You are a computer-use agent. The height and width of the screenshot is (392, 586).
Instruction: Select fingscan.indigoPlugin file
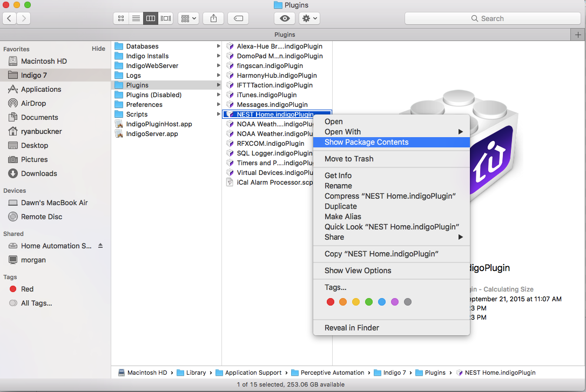pyautogui.click(x=277, y=66)
